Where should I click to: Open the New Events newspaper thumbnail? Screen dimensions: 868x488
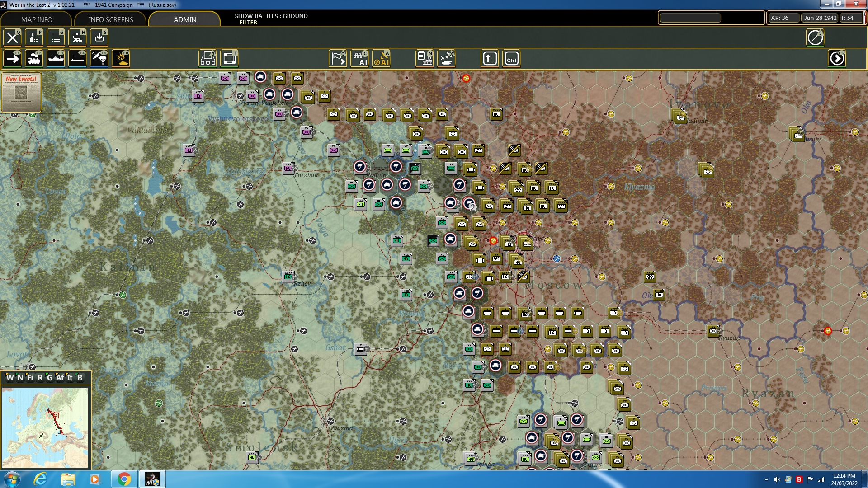21,93
